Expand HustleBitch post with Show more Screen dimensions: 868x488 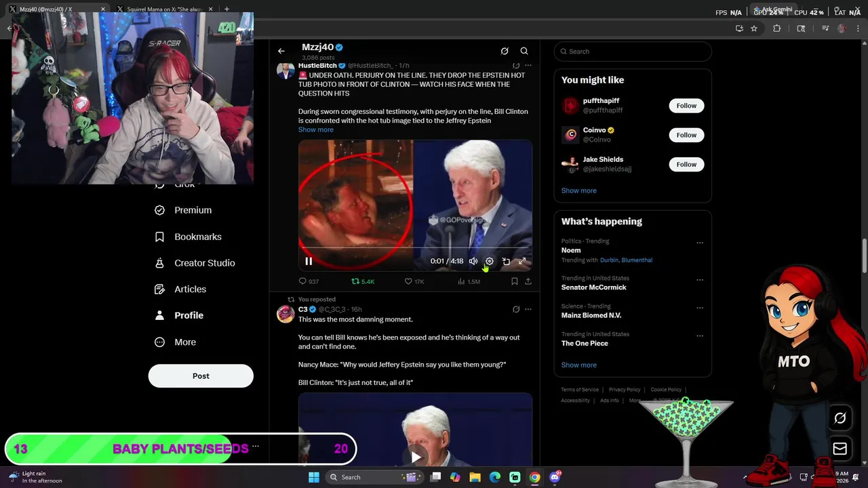click(315, 129)
